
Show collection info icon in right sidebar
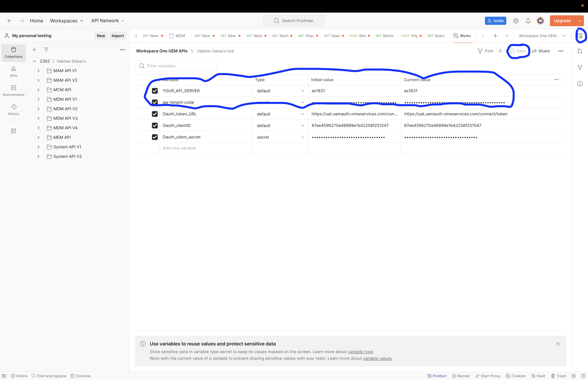point(580,84)
